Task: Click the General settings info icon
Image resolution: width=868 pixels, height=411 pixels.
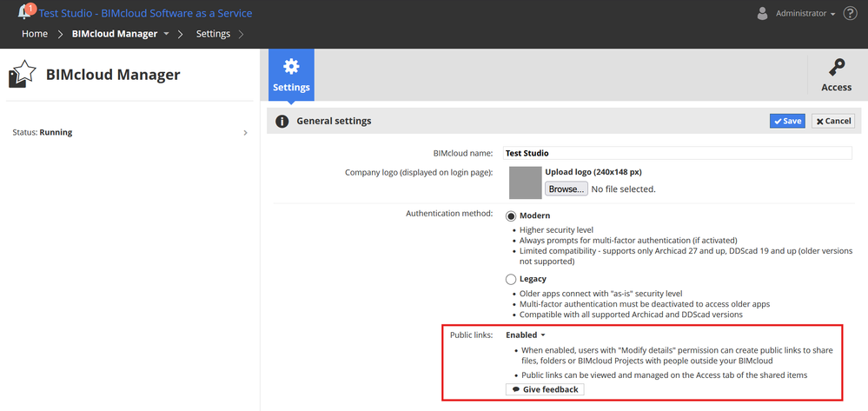Action: click(x=282, y=122)
